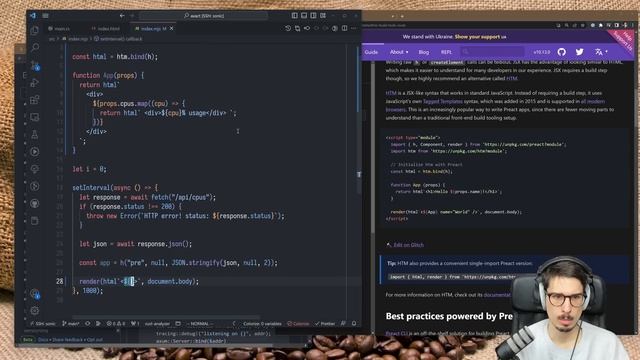Open the Source Control view in activity bar
640x360 pixels.
click(35, 65)
